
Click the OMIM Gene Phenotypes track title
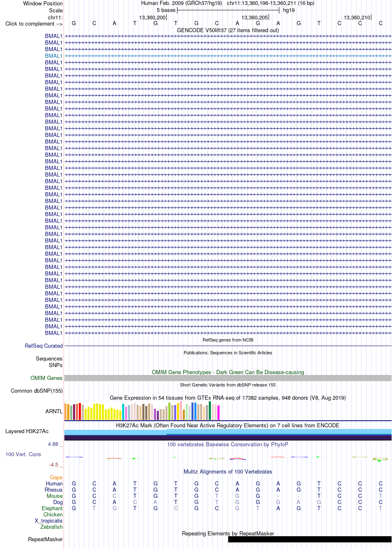tap(228, 372)
